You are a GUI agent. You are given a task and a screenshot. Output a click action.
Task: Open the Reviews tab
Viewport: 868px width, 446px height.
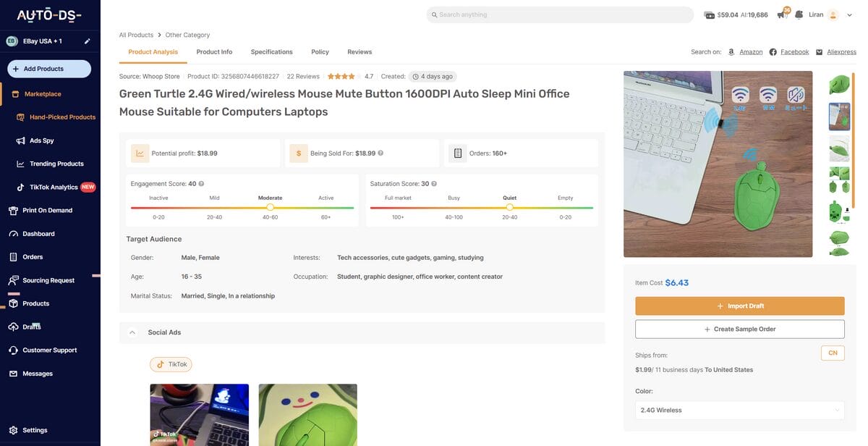(359, 52)
